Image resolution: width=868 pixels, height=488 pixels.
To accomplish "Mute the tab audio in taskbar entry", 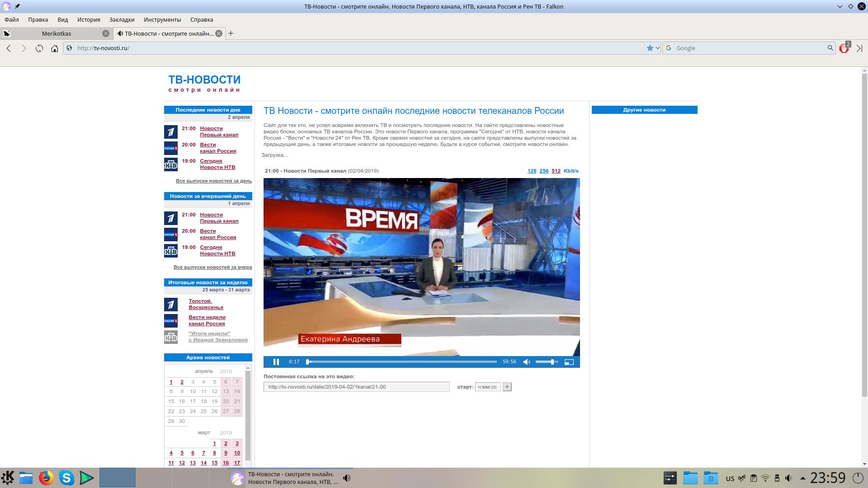I will click(x=347, y=478).
